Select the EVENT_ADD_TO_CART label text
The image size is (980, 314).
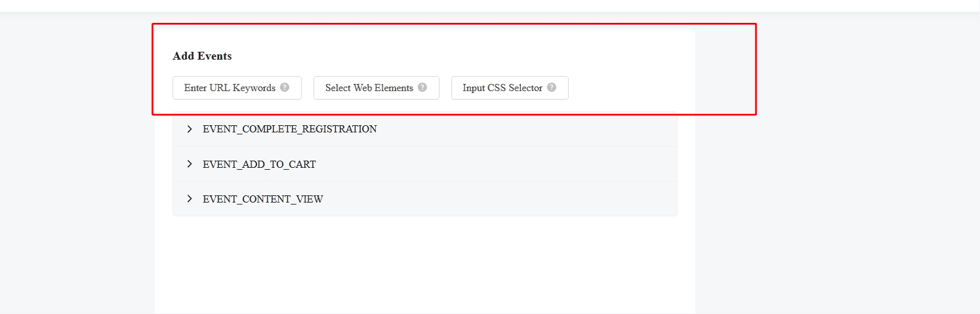[x=259, y=165]
